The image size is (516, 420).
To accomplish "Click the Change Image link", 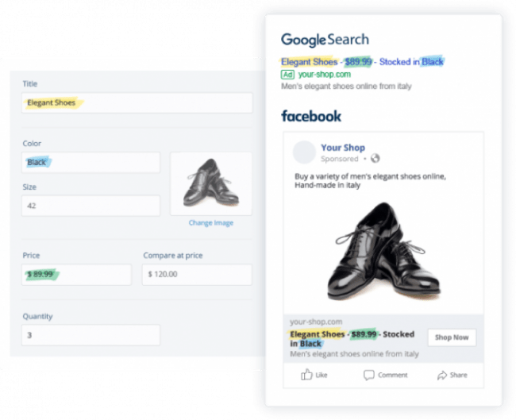I will click(210, 223).
